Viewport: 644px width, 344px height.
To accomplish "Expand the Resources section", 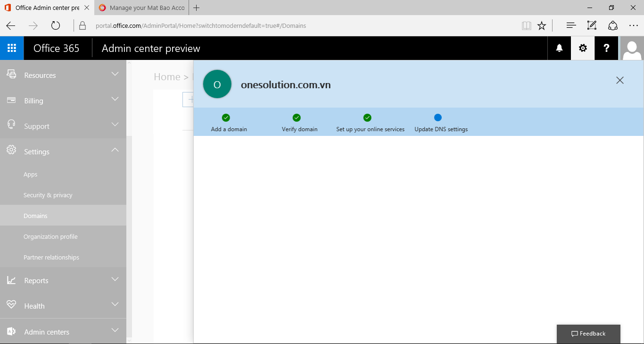I will click(x=63, y=75).
